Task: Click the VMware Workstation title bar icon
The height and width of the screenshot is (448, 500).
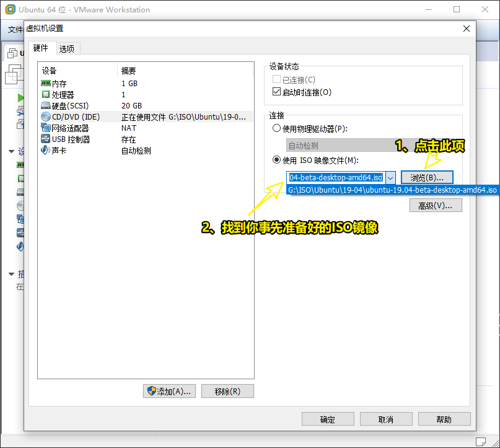Action: point(9,10)
